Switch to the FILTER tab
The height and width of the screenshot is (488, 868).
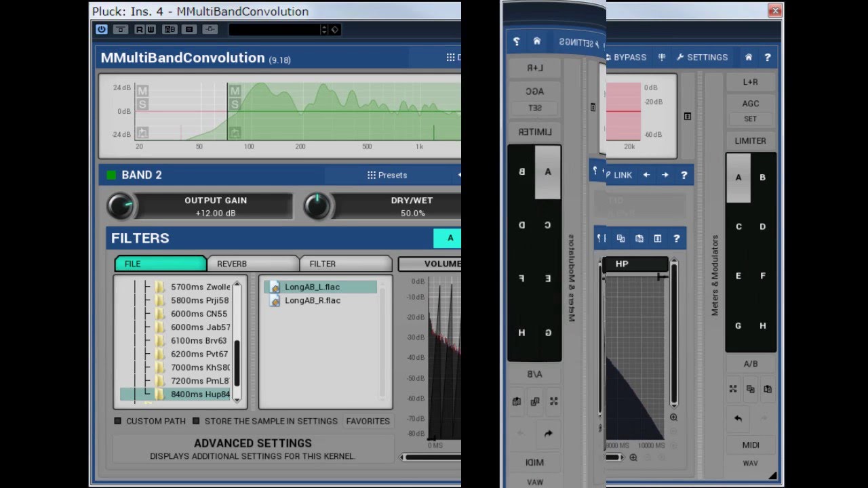point(346,264)
